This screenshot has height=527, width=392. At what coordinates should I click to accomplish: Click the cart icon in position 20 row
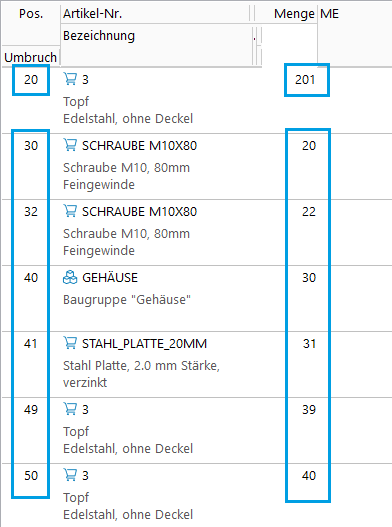point(70,79)
